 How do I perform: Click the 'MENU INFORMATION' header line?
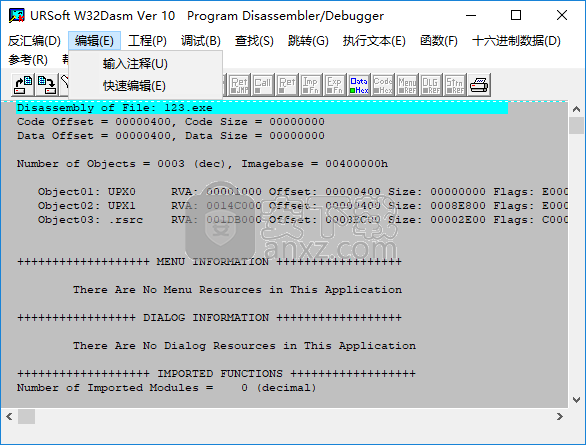pos(209,262)
